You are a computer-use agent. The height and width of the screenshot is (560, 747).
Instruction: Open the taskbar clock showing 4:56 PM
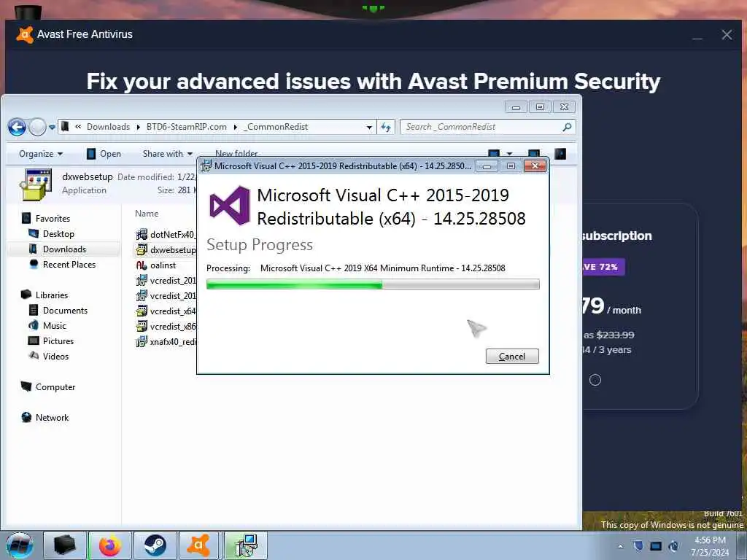pyautogui.click(x=710, y=546)
